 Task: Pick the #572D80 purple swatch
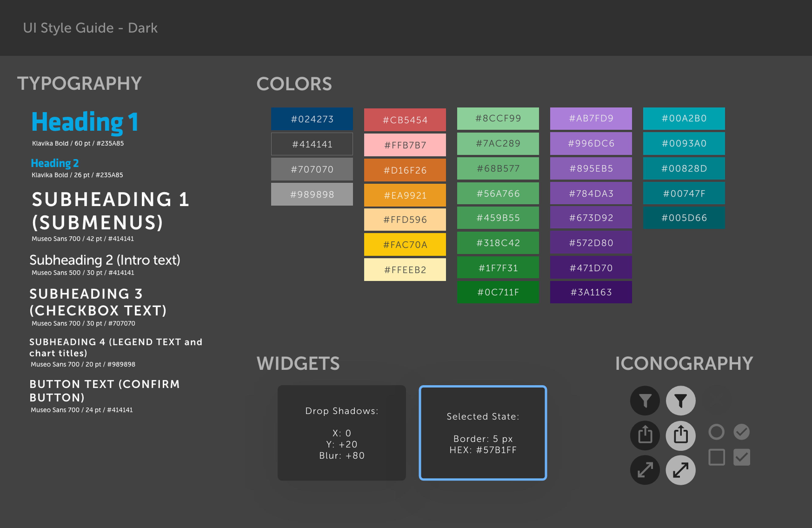tap(591, 243)
